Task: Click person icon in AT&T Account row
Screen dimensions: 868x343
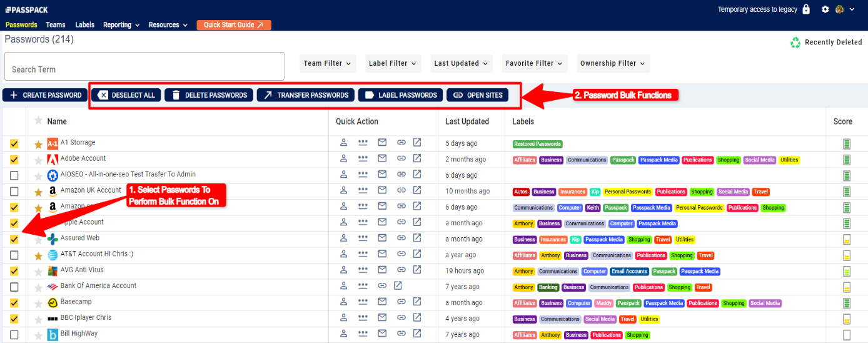Action: tap(343, 255)
